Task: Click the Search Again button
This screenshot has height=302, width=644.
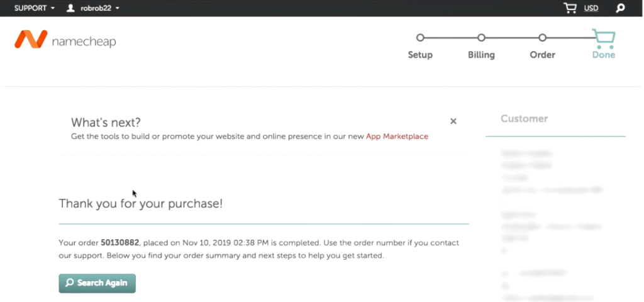Action: (x=97, y=283)
